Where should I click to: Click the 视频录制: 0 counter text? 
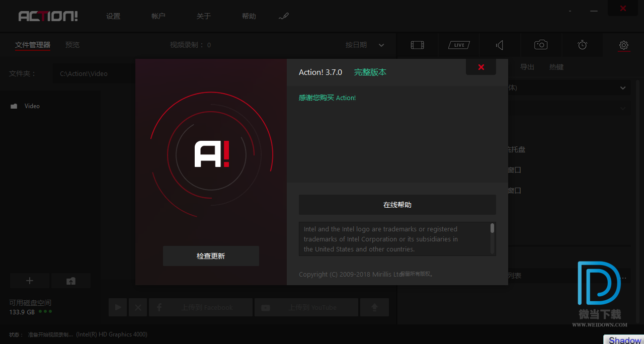coord(191,45)
